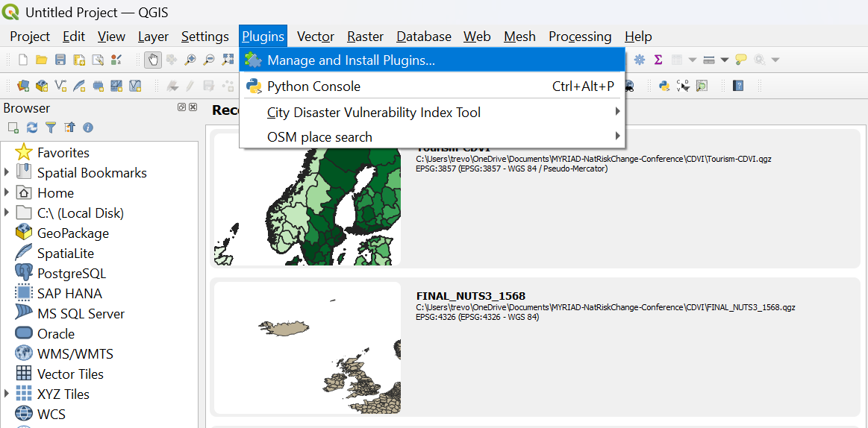Open the Processing menu
868x428 pixels.
click(580, 37)
